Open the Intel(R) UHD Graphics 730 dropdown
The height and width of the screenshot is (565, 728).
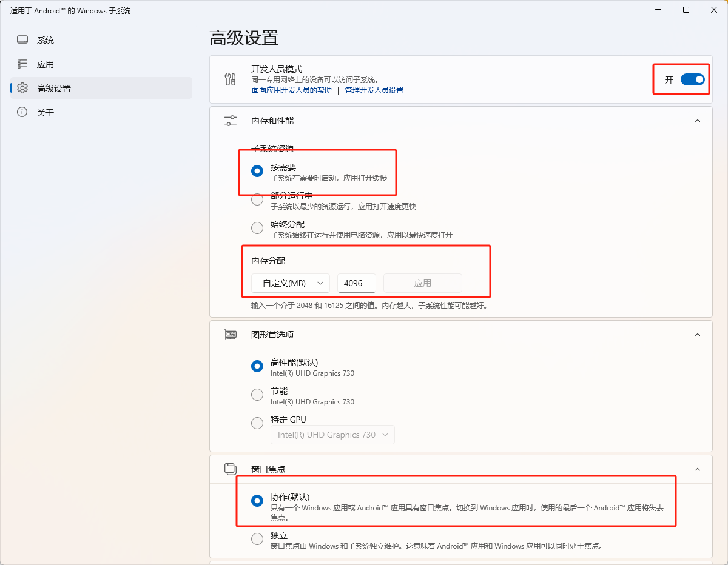pyautogui.click(x=332, y=435)
